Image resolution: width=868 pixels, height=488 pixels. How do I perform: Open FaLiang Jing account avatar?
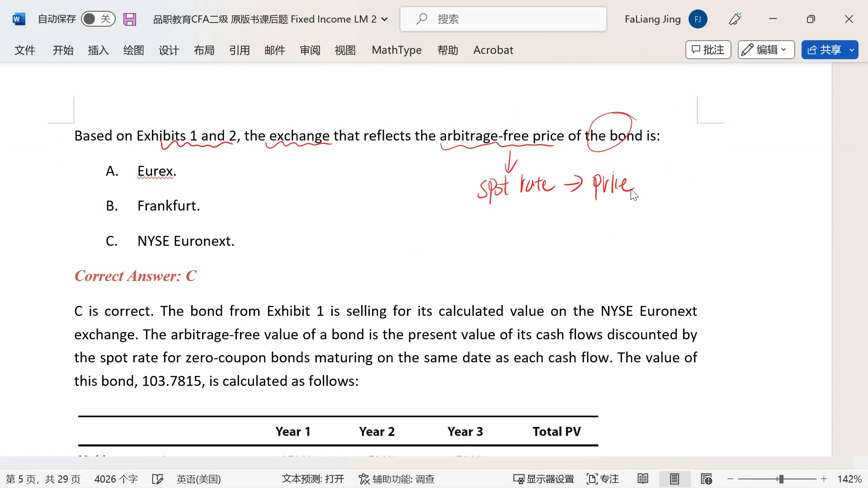pos(698,19)
